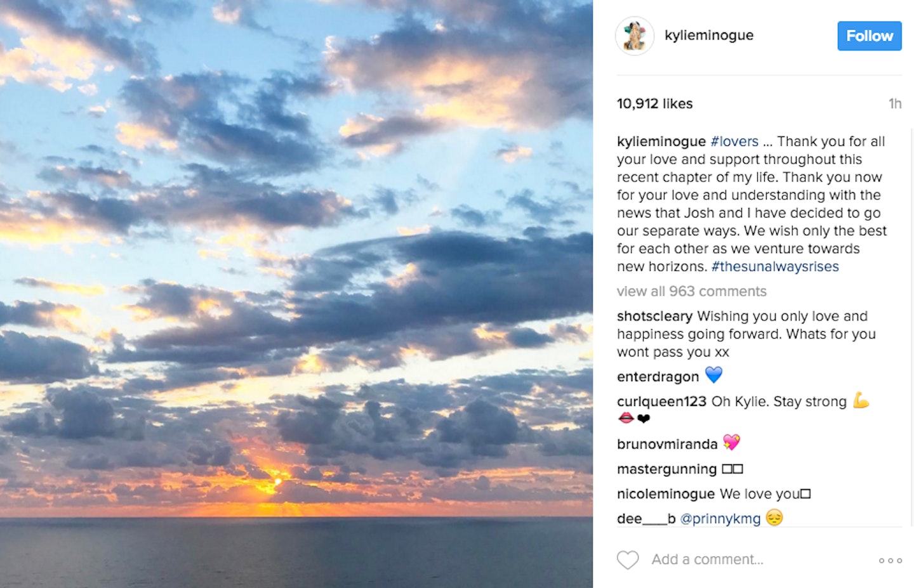Click the 10,912 likes count
The image size is (914, 588).
click(x=654, y=103)
